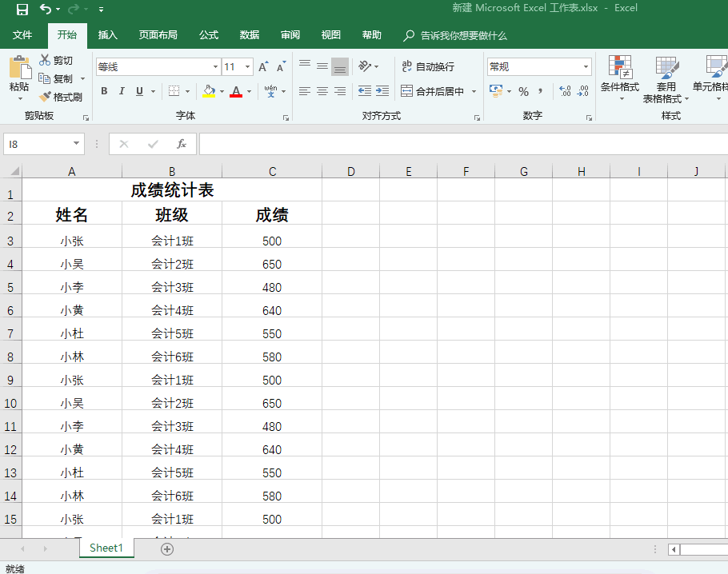Viewport: 728px width, 574px height.
Task: Click the Undo arrow icon
Action: pos(45,9)
